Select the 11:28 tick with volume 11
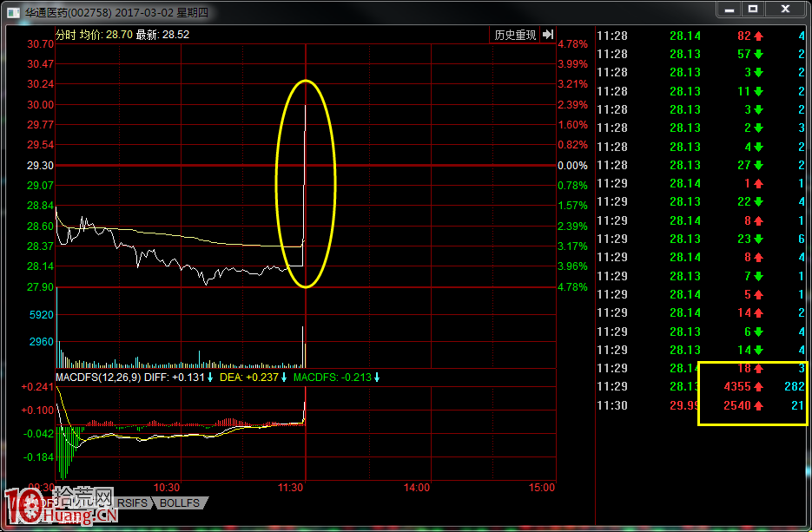Image resolution: width=812 pixels, height=532 pixels. pos(701,91)
